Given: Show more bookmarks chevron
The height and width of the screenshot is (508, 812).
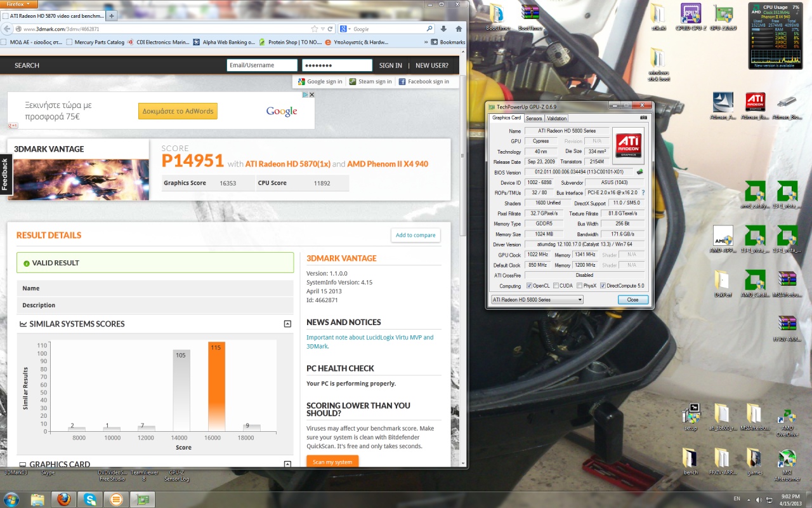Looking at the screenshot, I should click(426, 42).
